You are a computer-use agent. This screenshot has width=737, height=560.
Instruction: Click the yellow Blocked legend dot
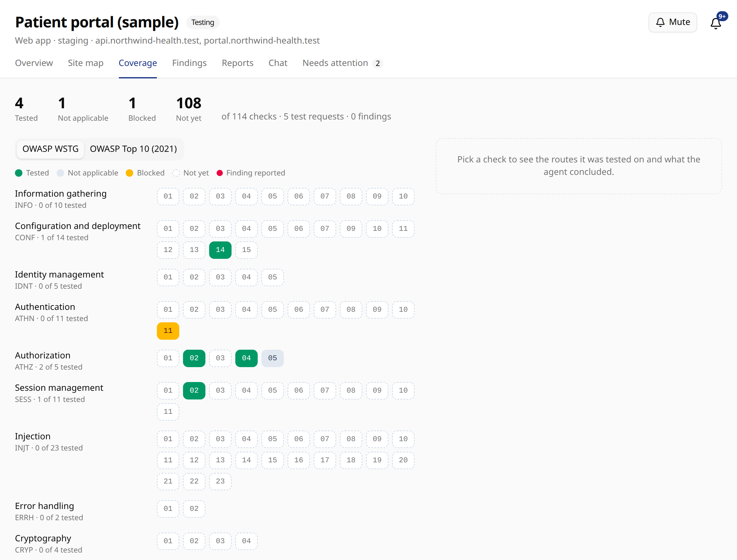click(129, 173)
